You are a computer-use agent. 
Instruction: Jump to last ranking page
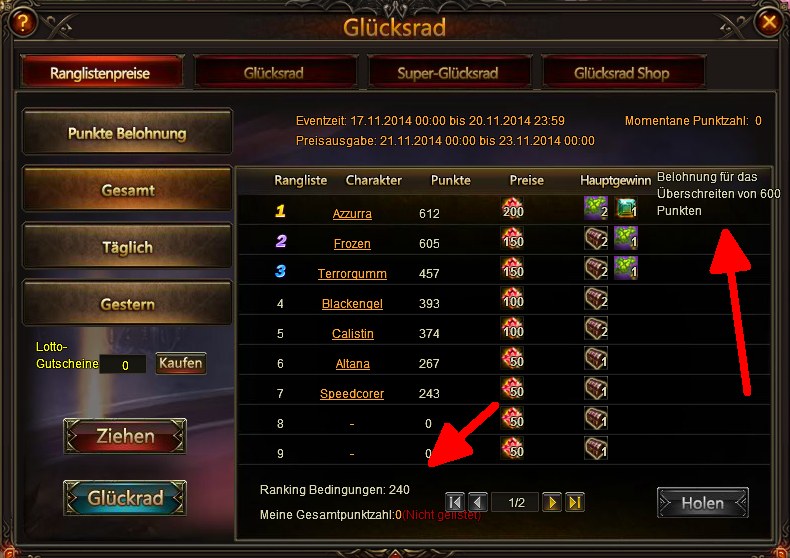pos(575,502)
